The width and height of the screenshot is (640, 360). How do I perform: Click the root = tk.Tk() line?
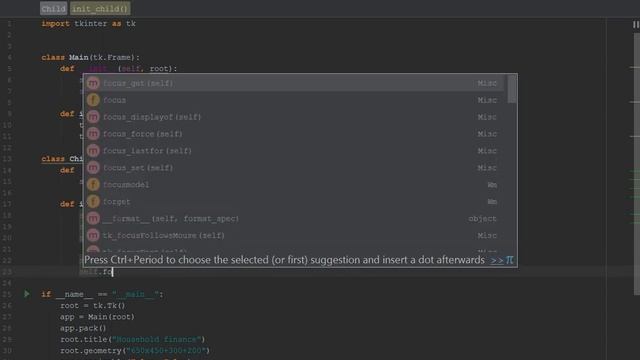click(x=93, y=306)
